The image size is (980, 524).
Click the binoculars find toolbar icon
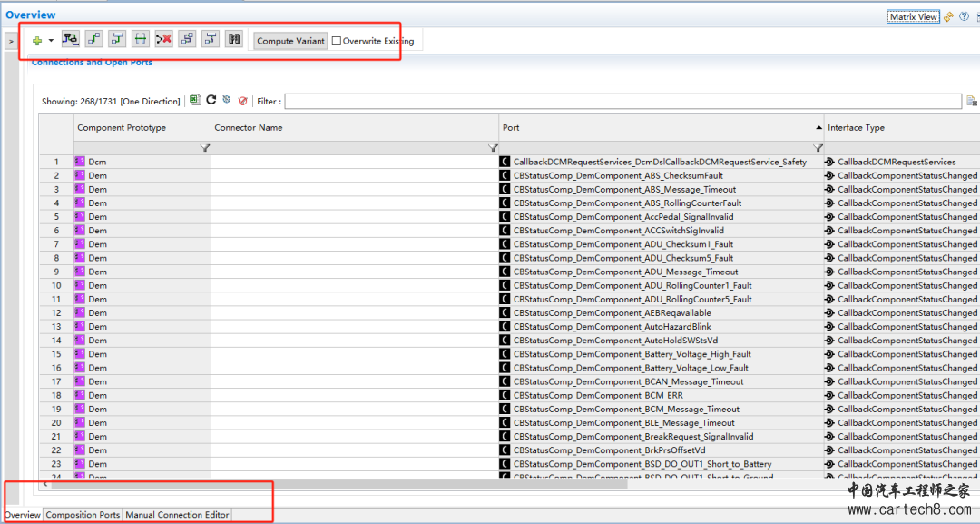coord(234,39)
